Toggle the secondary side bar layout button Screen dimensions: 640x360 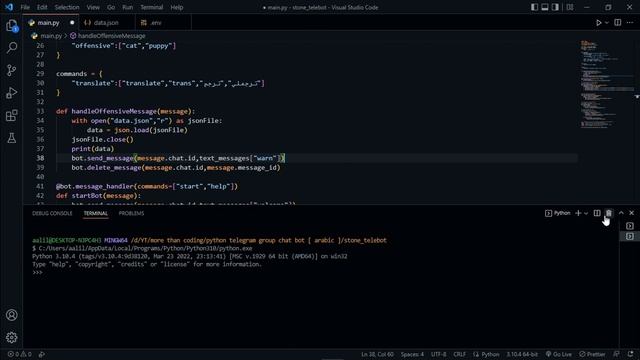pyautogui.click(x=556, y=7)
